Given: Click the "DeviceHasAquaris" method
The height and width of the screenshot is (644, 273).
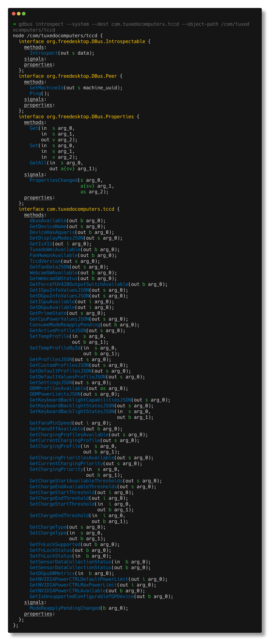Looking at the screenshot, I should [x=52, y=232].
